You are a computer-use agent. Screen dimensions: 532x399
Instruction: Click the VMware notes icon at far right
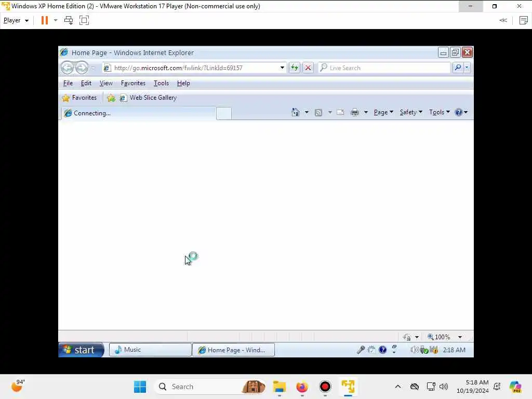[x=524, y=20]
